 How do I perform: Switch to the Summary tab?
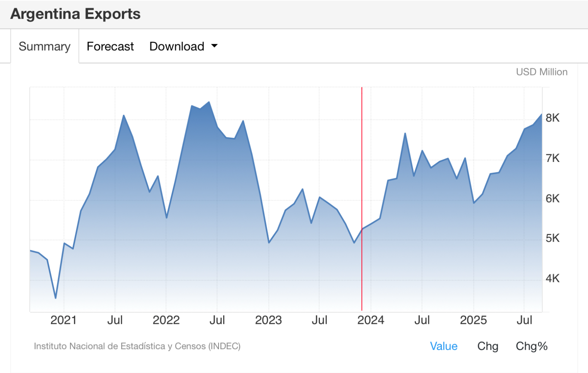pos(44,46)
